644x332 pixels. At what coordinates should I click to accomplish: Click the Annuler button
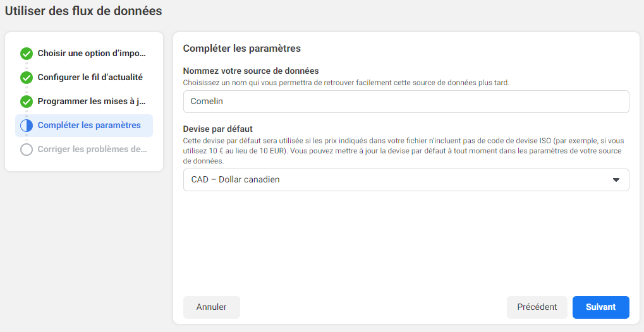(212, 307)
